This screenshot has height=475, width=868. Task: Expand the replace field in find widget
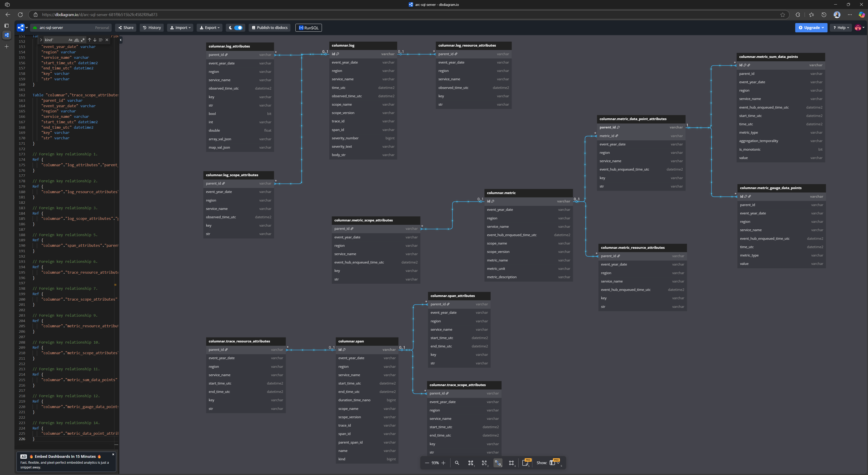coord(41,40)
